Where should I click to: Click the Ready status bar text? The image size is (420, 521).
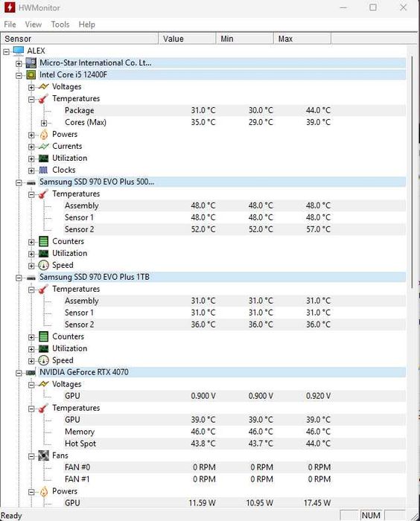(x=11, y=516)
